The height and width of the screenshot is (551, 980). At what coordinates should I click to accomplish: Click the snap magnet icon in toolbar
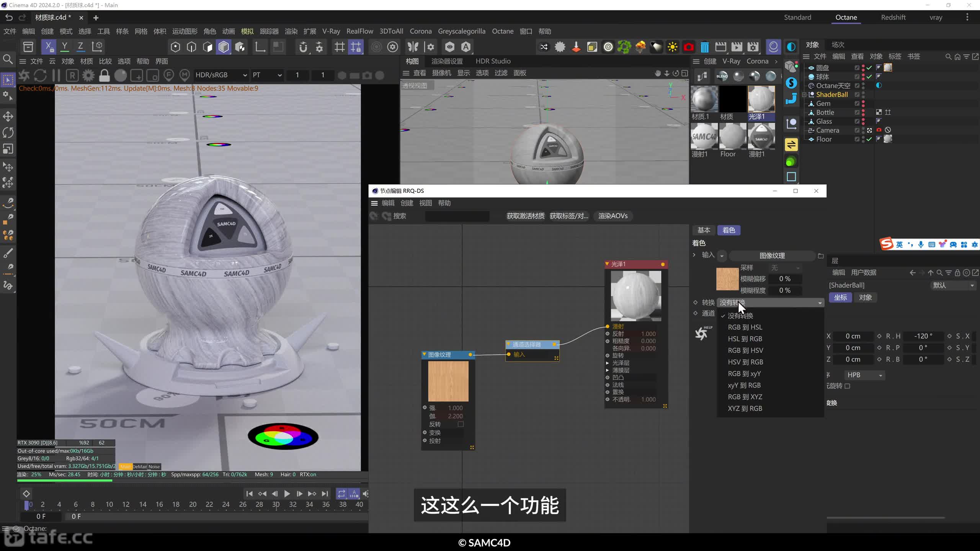click(x=303, y=47)
